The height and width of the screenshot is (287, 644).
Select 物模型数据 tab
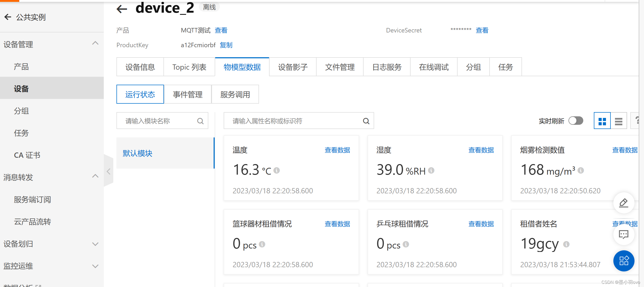click(x=242, y=67)
